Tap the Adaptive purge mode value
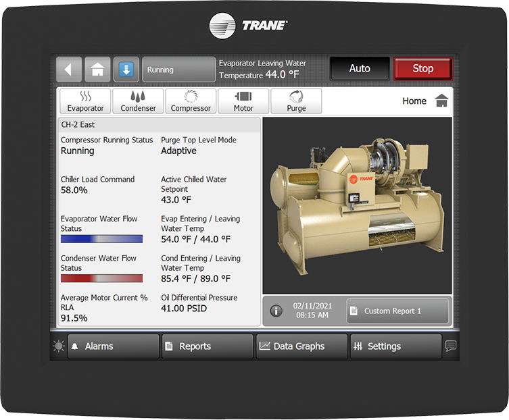The image size is (509, 420). (178, 151)
